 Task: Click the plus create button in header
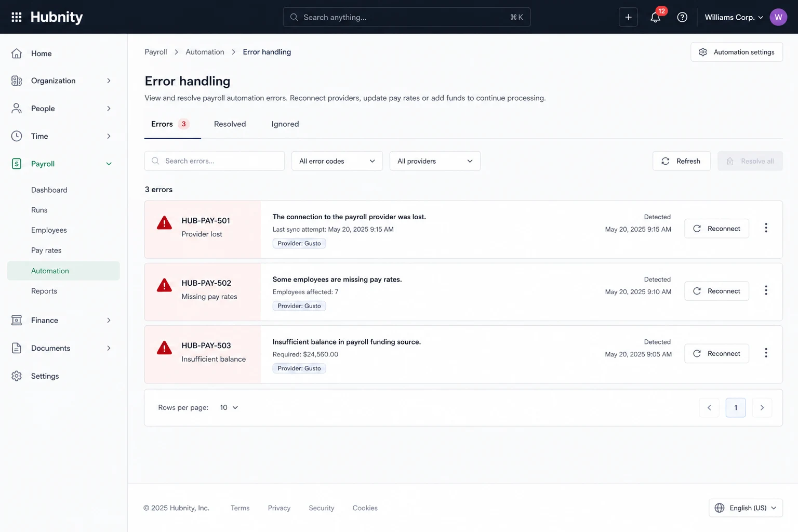[x=628, y=17]
